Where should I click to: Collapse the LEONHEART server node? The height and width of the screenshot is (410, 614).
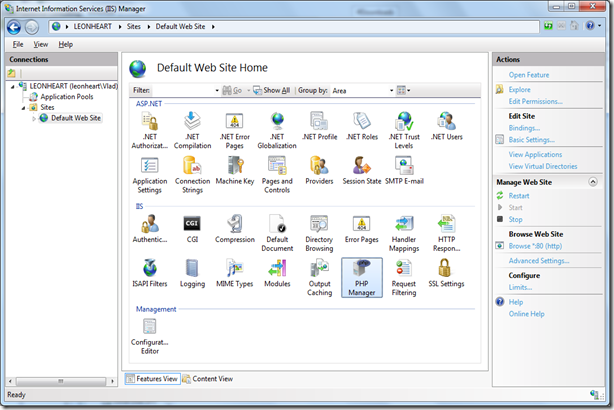click(x=12, y=86)
